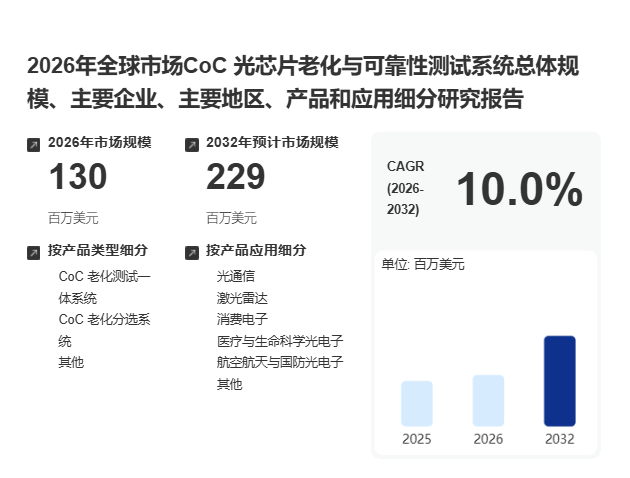Click the 2032年预计市场规模 label

[x=272, y=143]
